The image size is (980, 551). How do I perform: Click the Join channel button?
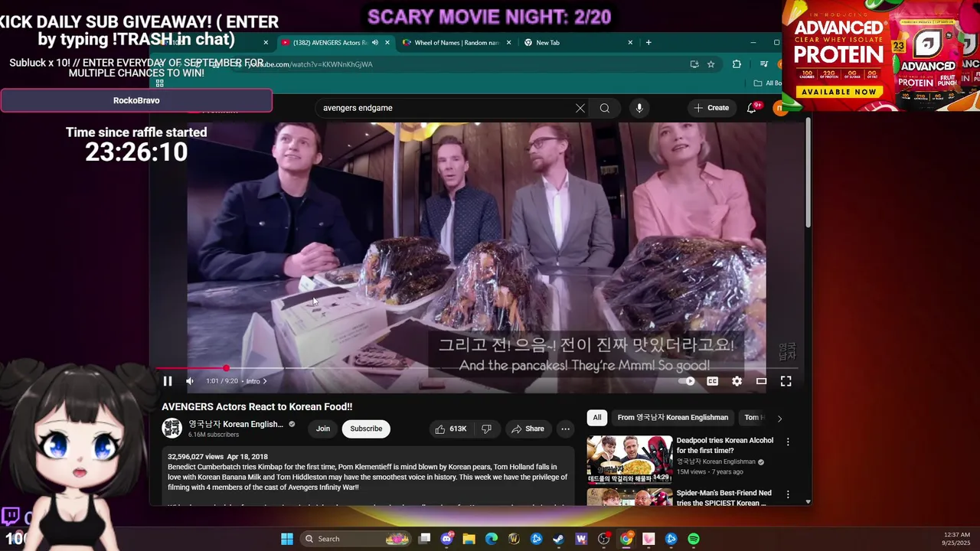click(x=323, y=429)
